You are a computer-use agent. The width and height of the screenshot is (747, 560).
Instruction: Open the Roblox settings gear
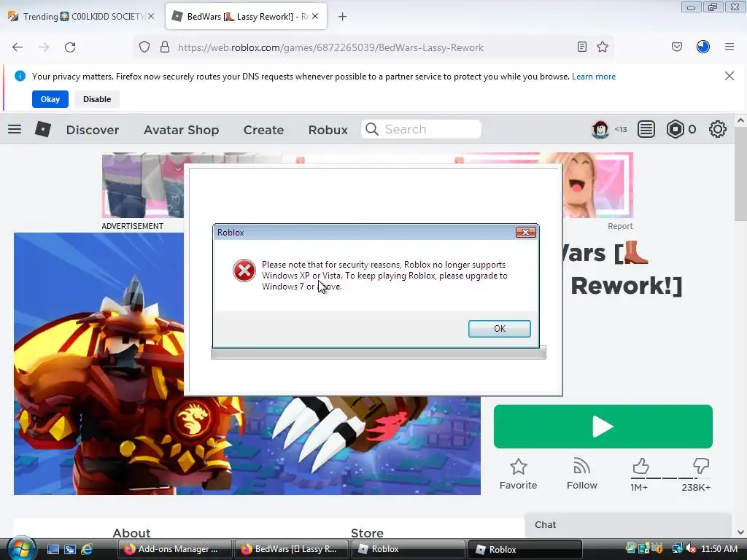(x=718, y=129)
